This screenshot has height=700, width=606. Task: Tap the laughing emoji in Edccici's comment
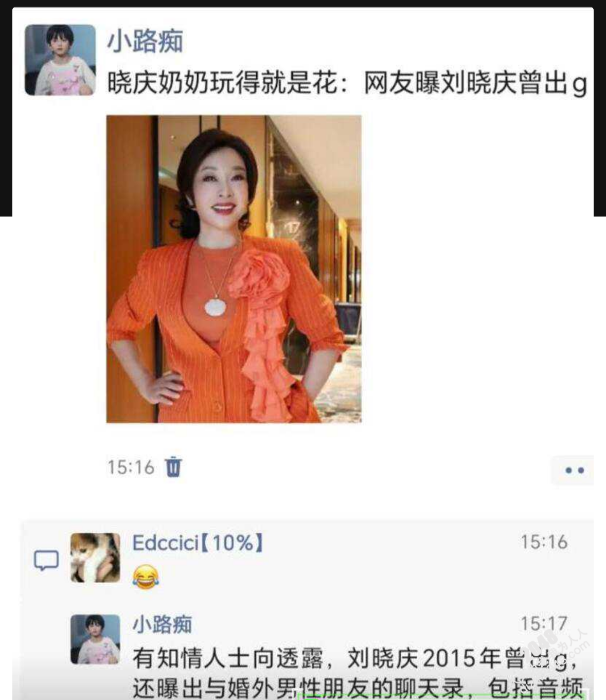click(146, 577)
